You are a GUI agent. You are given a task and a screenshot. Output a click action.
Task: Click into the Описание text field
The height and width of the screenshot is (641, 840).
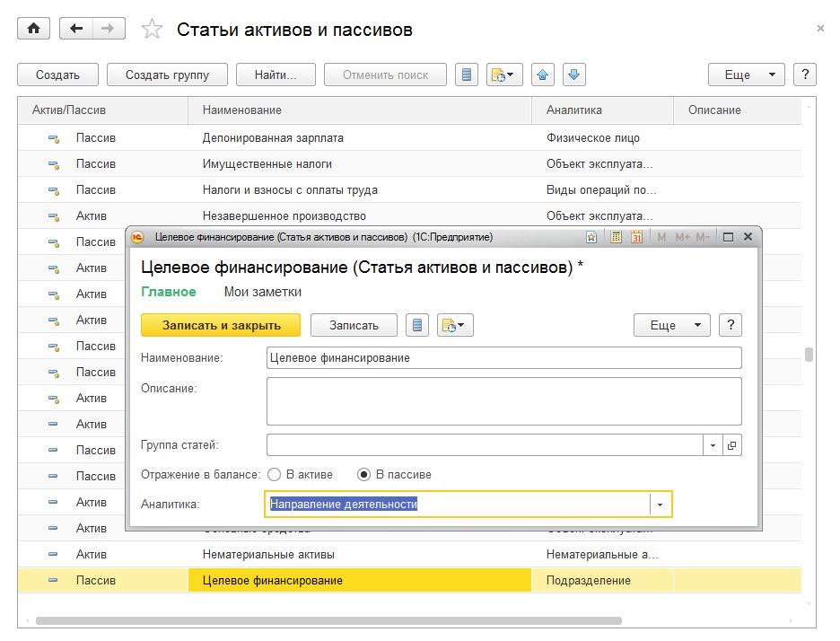(x=503, y=400)
